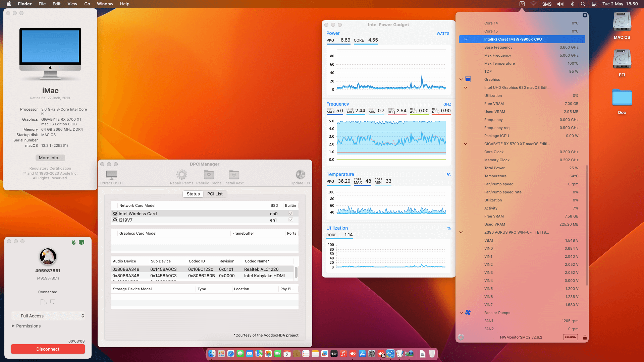Click AnyDesk file transfer icon under Connected
Viewport: 644px width, 362px height.
(x=44, y=302)
